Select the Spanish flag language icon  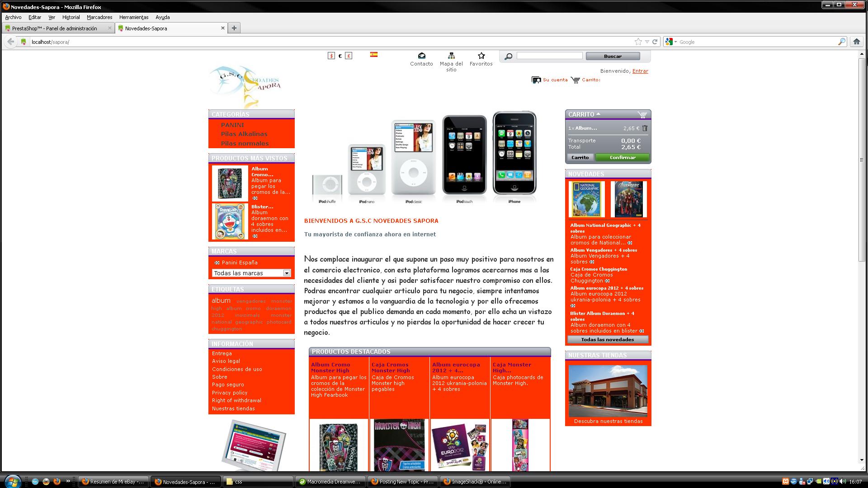[374, 55]
